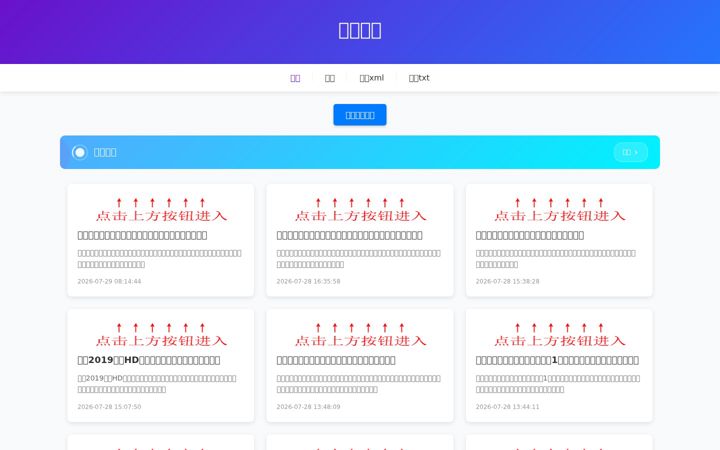Click the timestamp 2026-07-28 15:38:28
Viewport: 720px width, 450px height.
[x=507, y=281]
